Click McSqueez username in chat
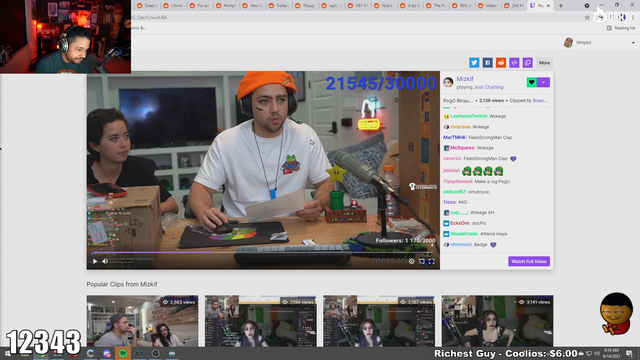Image resolution: width=640 pixels, height=360 pixels. pyautogui.click(x=462, y=148)
